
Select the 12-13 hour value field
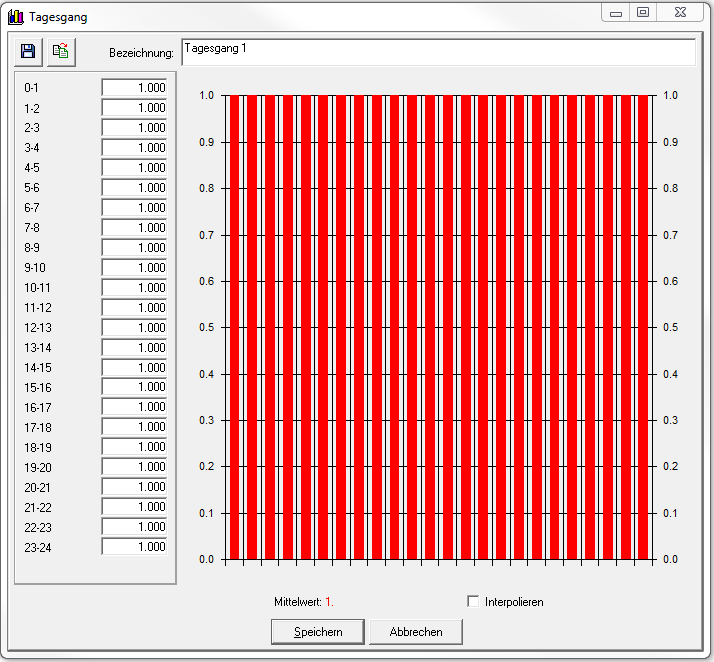point(134,328)
